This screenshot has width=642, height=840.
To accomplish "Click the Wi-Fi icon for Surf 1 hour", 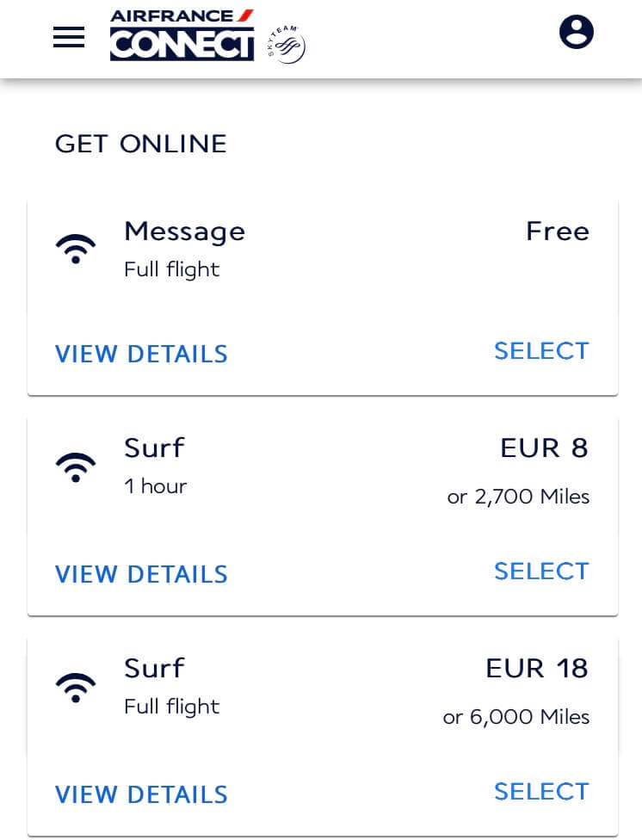I will (x=76, y=467).
